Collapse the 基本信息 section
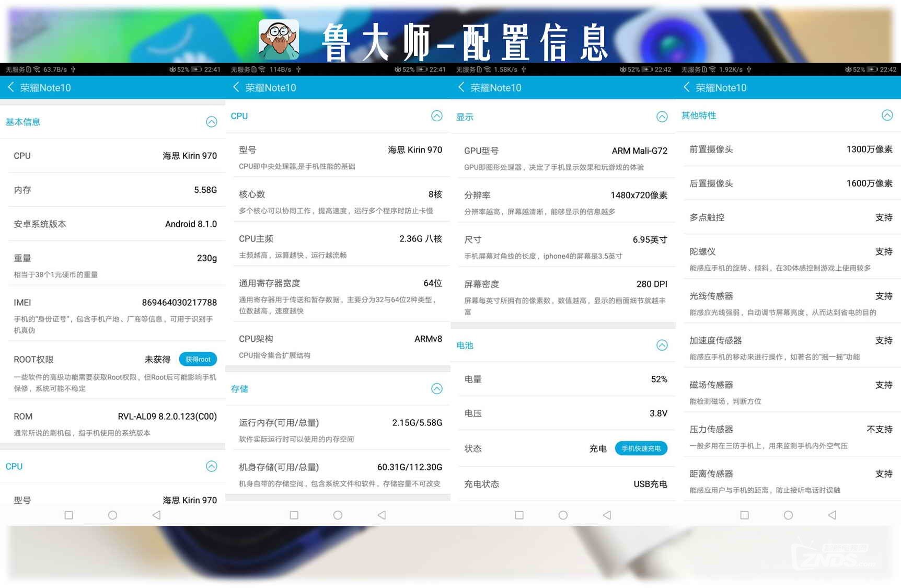Viewport: 901px width, 588px height. (x=212, y=122)
